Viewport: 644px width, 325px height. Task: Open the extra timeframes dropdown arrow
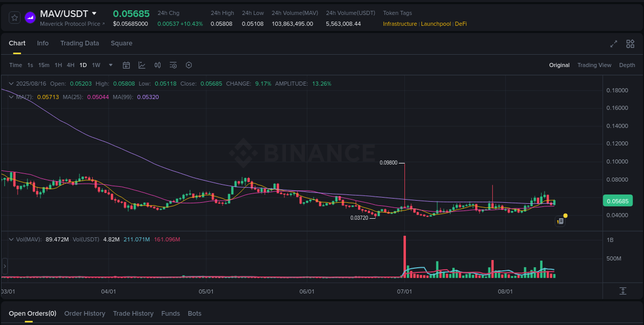click(110, 65)
